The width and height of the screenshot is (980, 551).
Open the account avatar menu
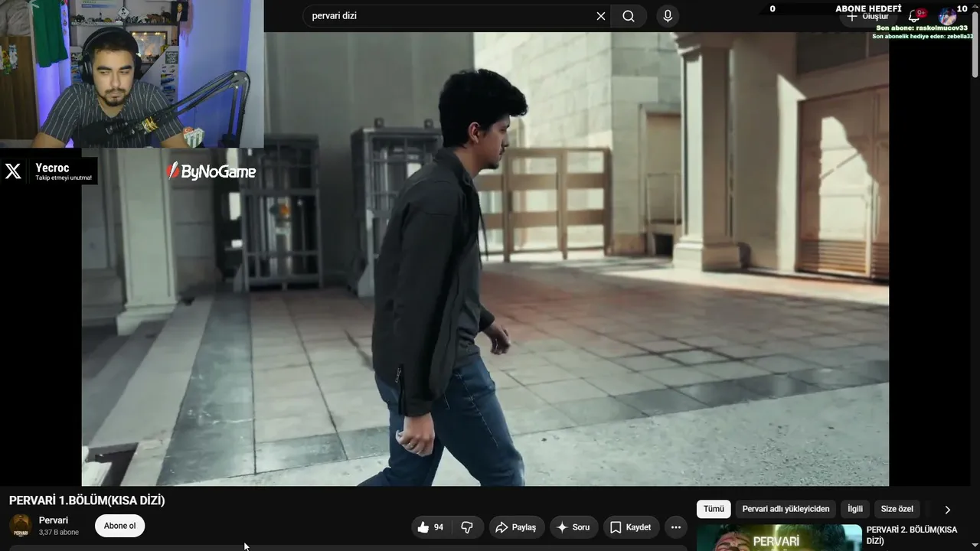coord(948,17)
